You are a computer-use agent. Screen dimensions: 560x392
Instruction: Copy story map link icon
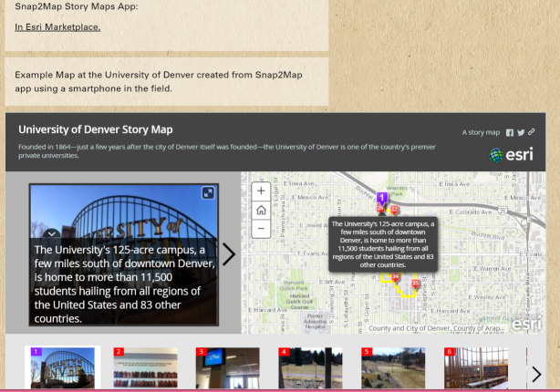532,132
